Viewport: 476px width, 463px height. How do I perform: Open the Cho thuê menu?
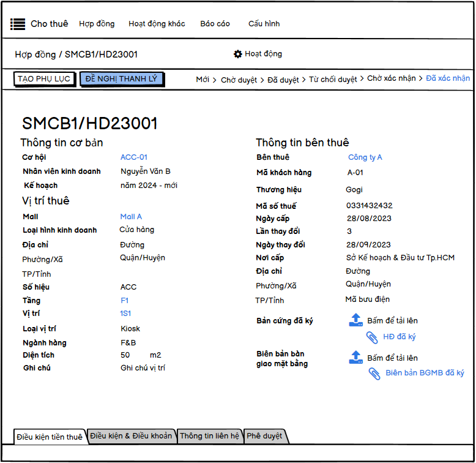[x=50, y=24]
